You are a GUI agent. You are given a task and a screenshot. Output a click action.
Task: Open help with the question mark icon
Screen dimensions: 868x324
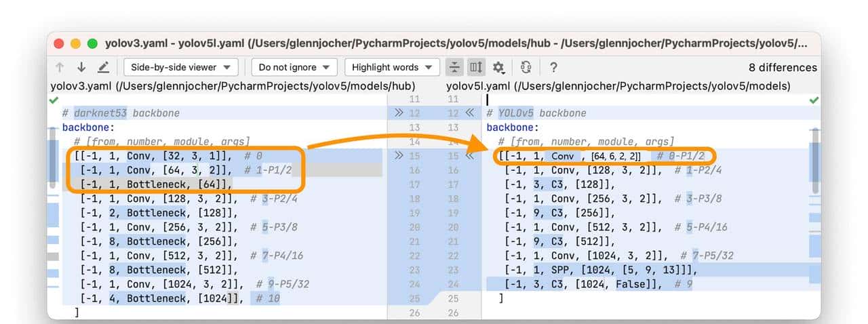tap(553, 67)
